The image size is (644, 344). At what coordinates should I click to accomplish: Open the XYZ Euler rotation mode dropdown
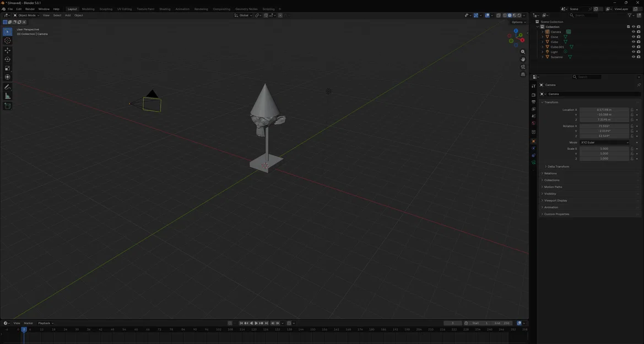604,143
